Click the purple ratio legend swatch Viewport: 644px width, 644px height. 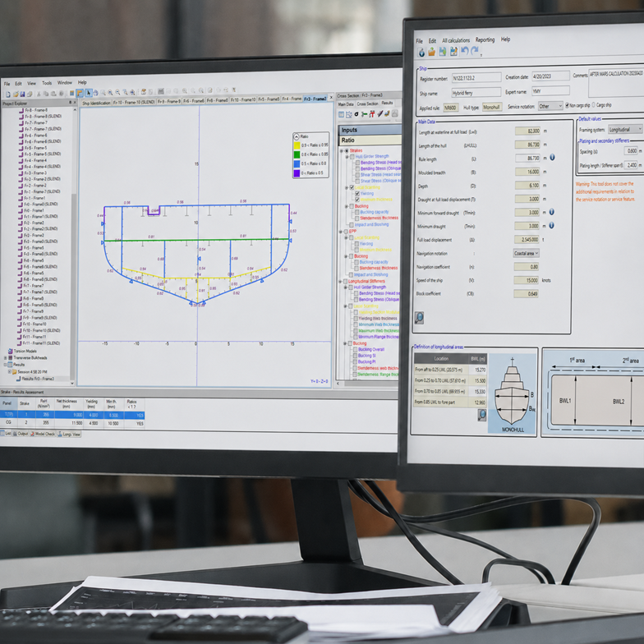point(297,172)
